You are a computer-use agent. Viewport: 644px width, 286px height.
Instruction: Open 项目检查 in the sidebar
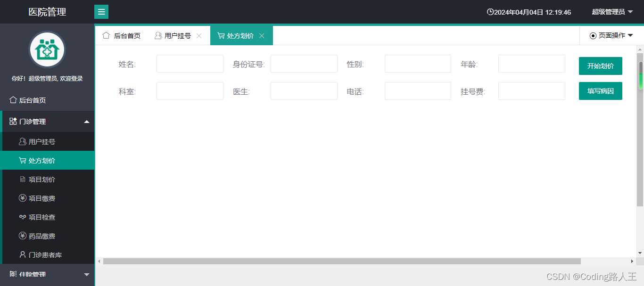click(48, 217)
